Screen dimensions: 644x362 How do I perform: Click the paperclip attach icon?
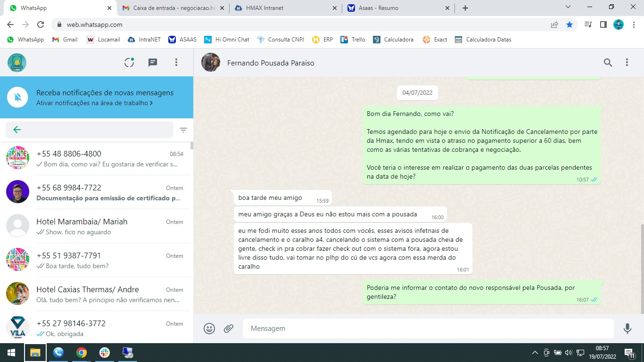pyautogui.click(x=229, y=329)
